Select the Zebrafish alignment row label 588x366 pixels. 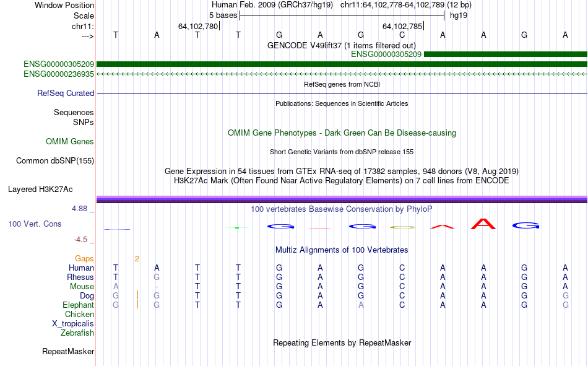77,333
